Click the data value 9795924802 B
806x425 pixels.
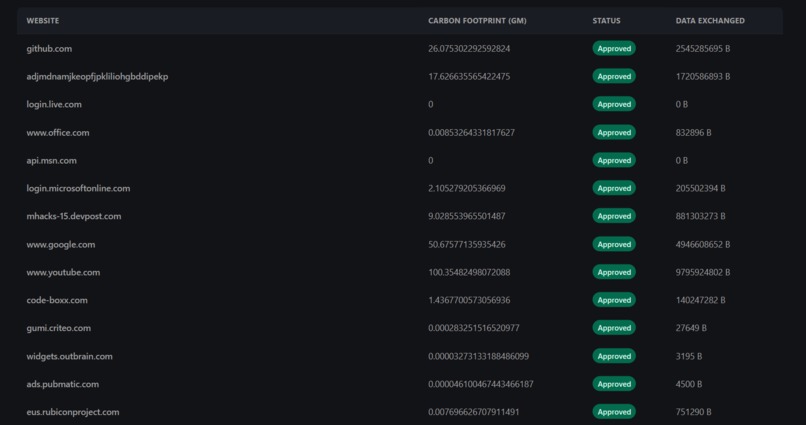pyautogui.click(x=703, y=272)
